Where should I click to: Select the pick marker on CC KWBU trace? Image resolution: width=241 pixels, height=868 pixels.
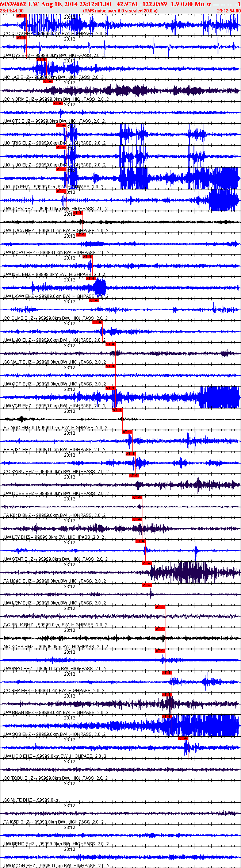pos(130,454)
